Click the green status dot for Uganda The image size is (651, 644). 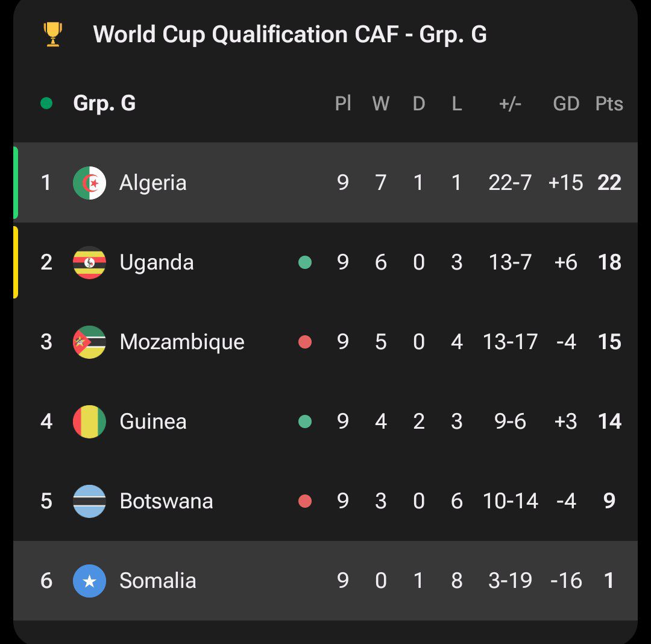[305, 262]
